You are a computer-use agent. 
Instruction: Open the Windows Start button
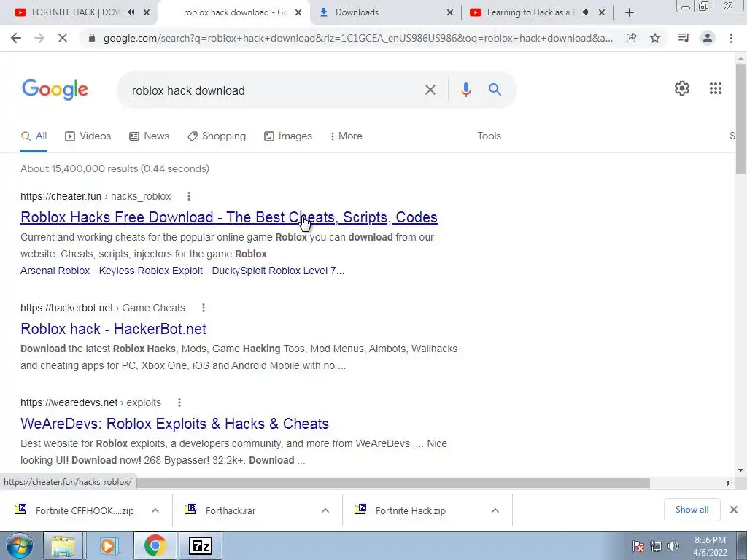[x=19, y=545]
